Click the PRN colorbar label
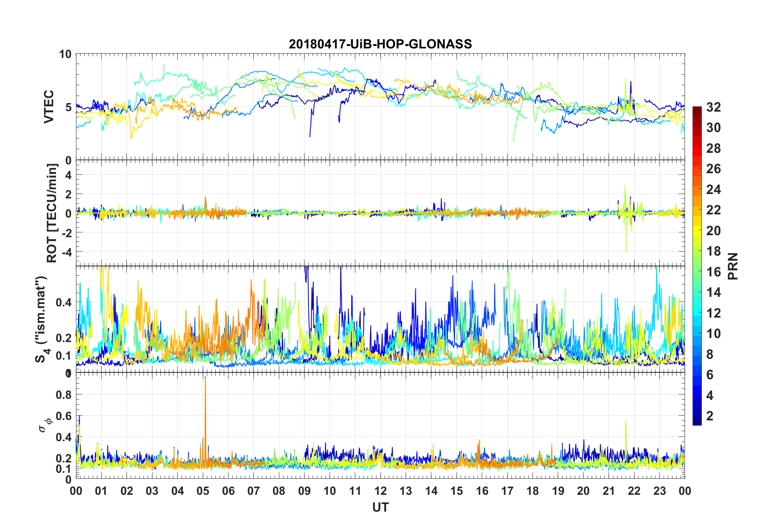Image resolution: width=761 pixels, height=532 pixels. (x=733, y=266)
